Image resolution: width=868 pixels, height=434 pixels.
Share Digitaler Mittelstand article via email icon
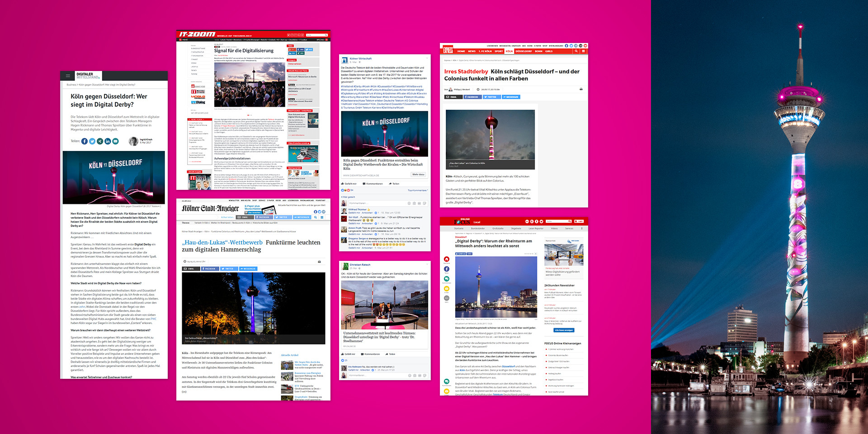coord(116,141)
